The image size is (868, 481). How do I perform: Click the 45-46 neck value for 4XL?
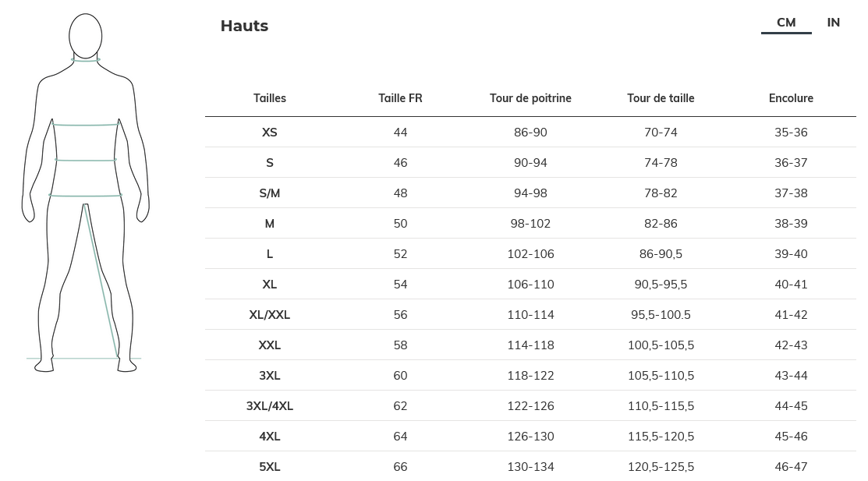791,437
